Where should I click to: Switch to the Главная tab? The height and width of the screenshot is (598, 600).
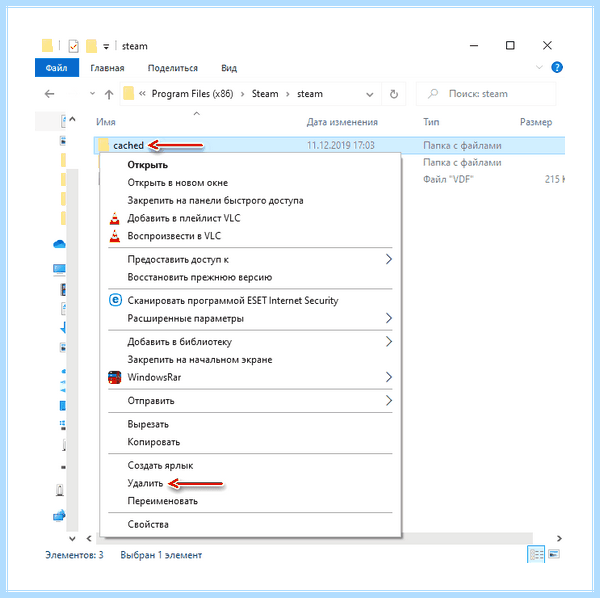pos(107,68)
